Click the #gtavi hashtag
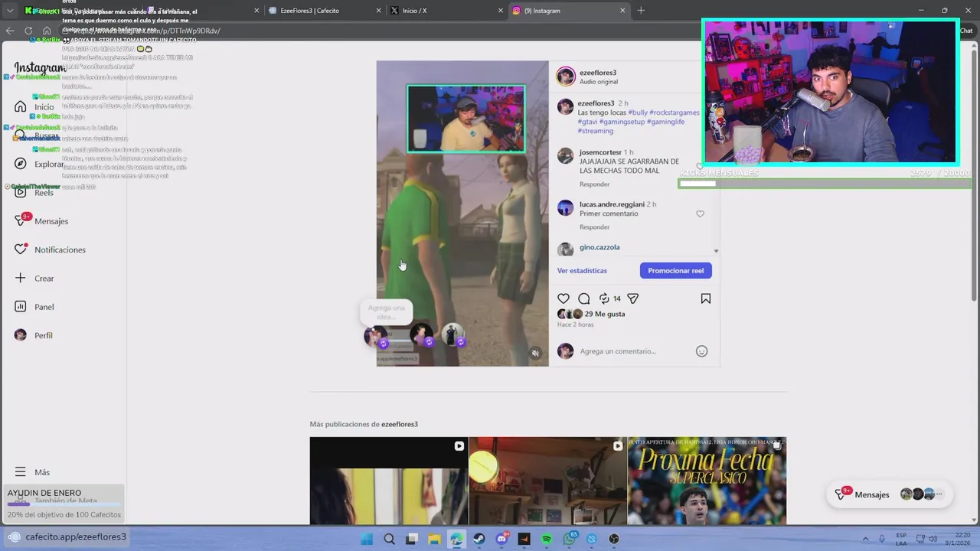 point(587,122)
